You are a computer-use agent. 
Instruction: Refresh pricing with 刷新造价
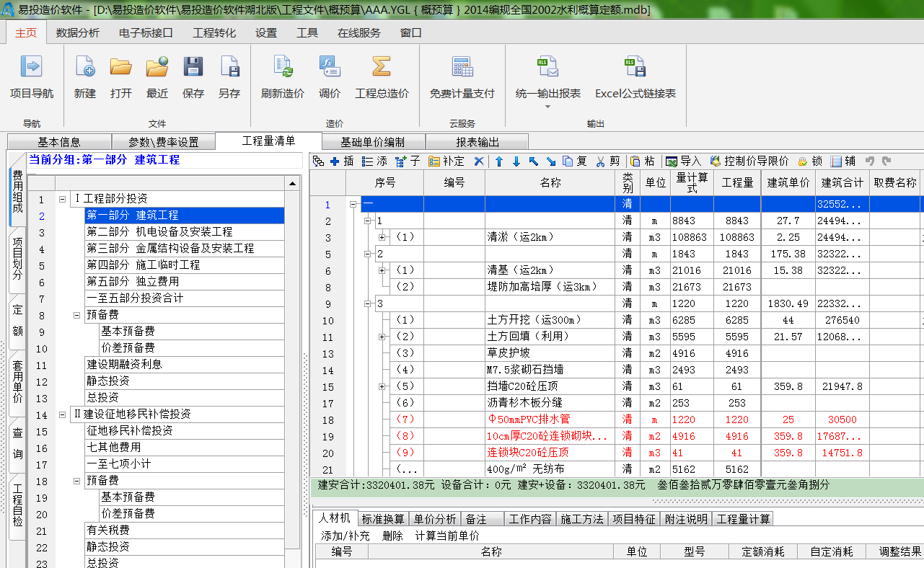click(x=283, y=77)
